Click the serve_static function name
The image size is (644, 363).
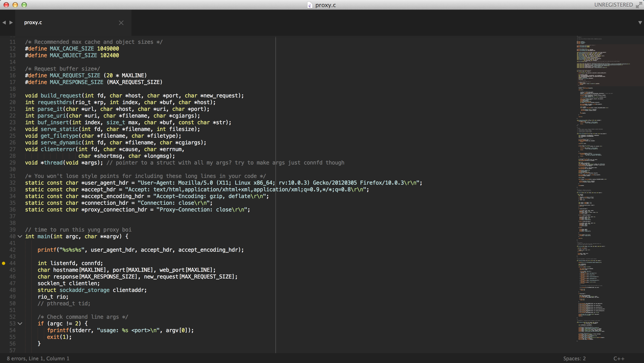(59, 129)
